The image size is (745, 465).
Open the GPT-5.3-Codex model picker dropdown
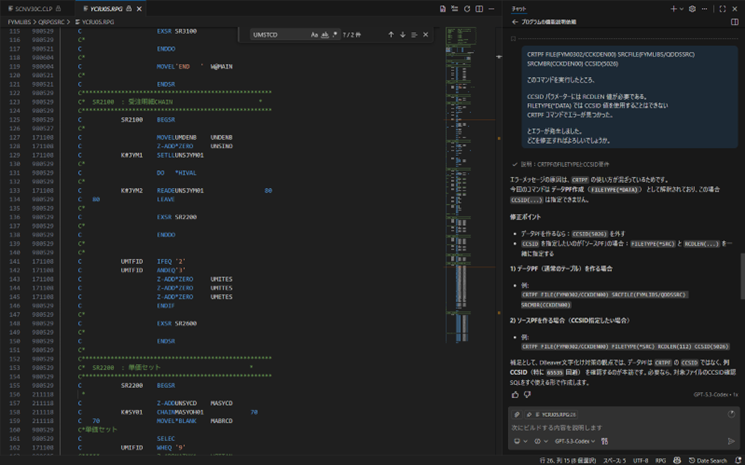tap(577, 441)
